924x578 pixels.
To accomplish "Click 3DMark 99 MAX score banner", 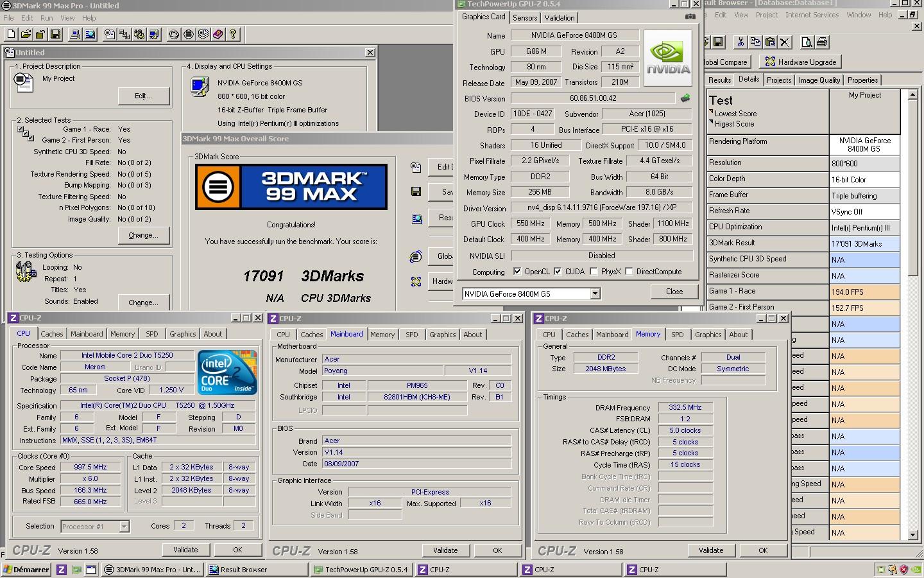I will (x=291, y=187).
